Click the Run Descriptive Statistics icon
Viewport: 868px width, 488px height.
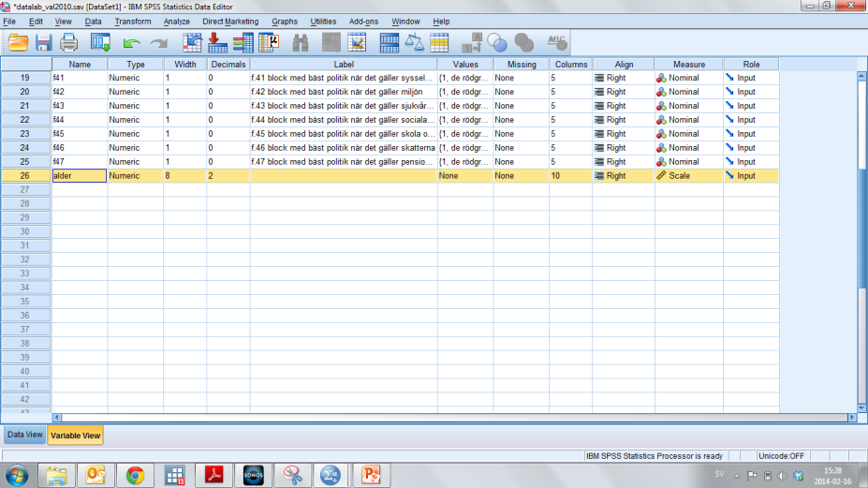pos(269,43)
